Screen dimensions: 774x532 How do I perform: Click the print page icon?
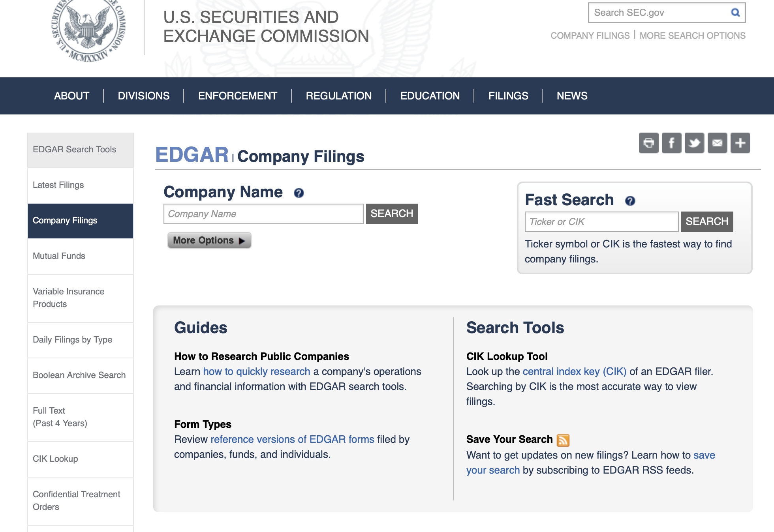coord(648,143)
